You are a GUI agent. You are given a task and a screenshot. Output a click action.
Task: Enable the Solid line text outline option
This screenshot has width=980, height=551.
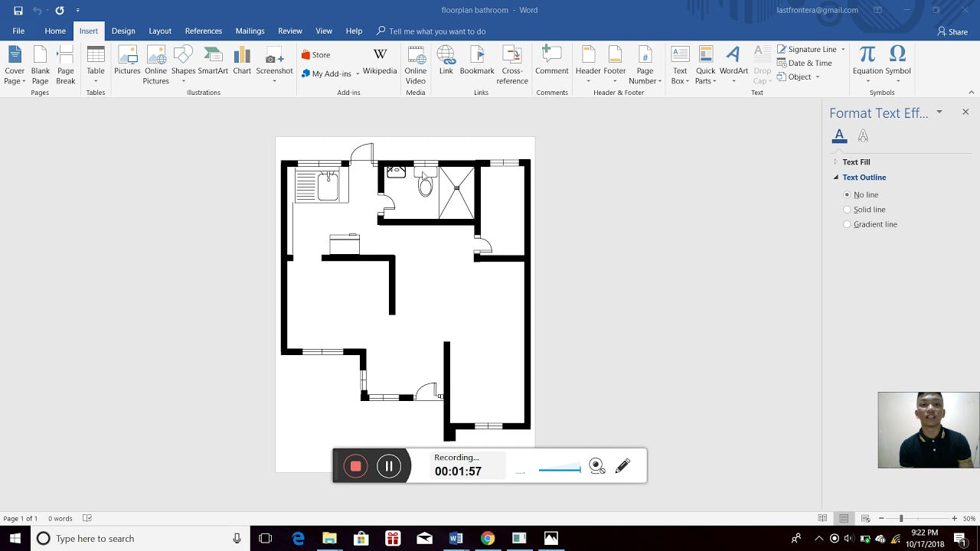coord(848,209)
